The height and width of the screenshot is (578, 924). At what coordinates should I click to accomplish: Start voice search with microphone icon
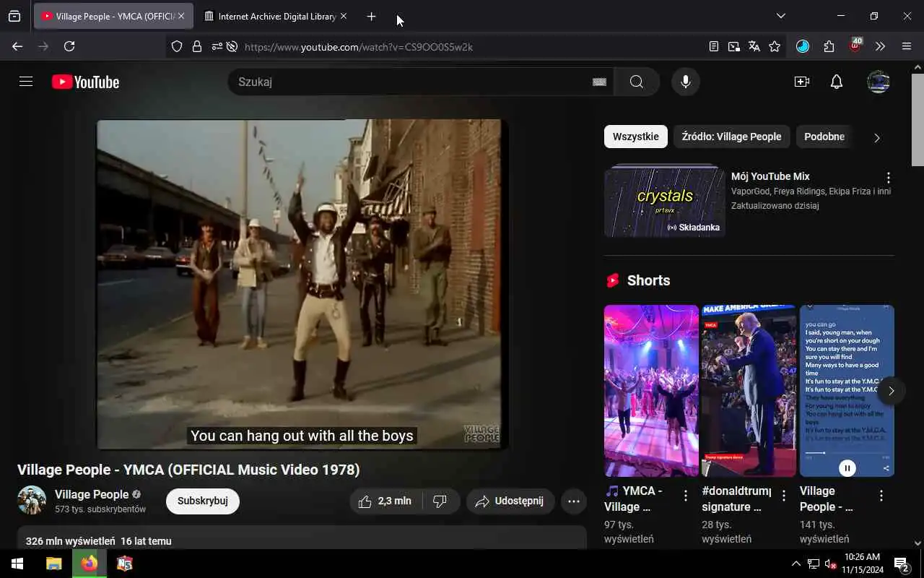[x=686, y=82]
